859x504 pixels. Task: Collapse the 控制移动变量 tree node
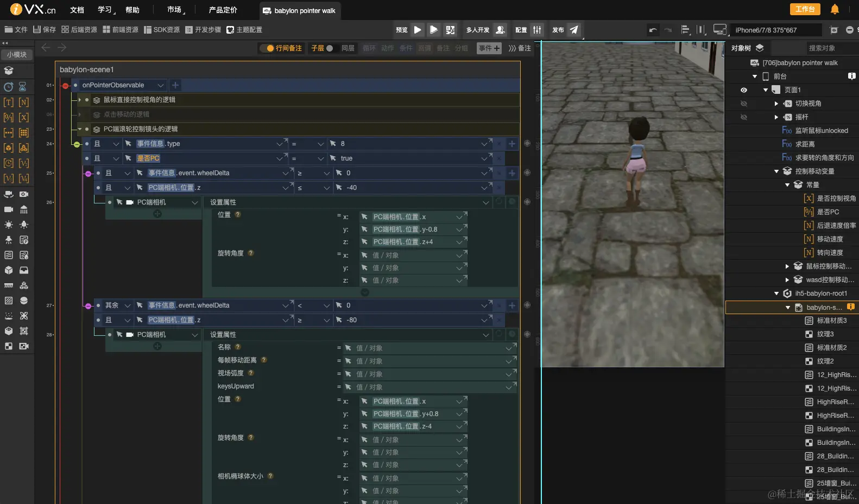pos(776,171)
